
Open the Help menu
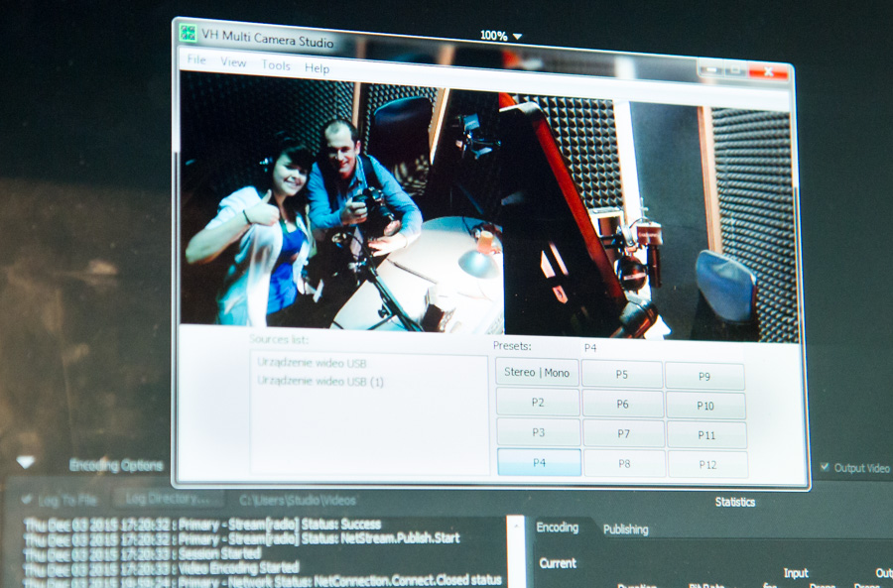pyautogui.click(x=317, y=68)
